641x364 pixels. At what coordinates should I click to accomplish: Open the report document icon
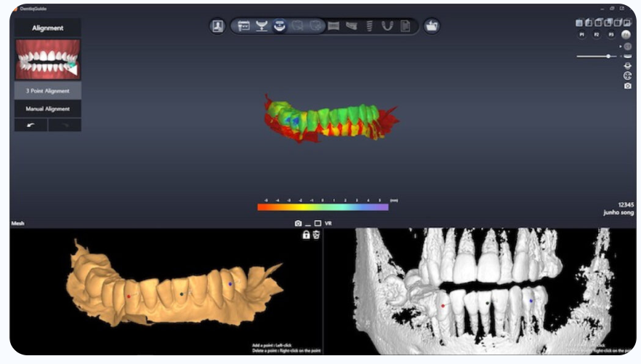[x=406, y=26]
